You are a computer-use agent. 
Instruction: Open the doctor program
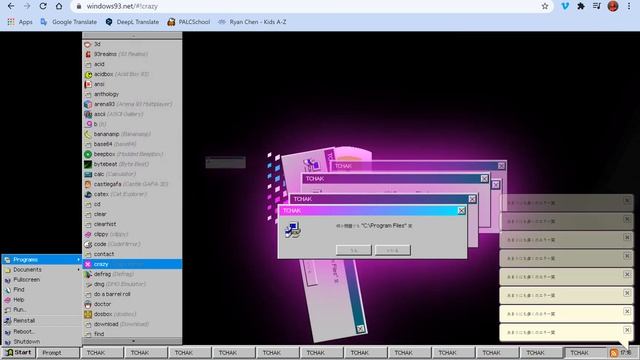click(x=132, y=304)
